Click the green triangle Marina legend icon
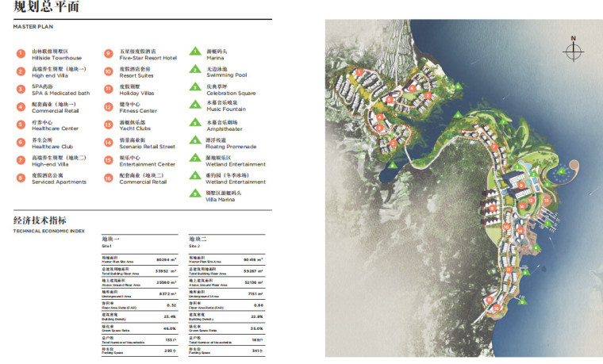The height and width of the screenshot is (364, 603). (x=194, y=54)
